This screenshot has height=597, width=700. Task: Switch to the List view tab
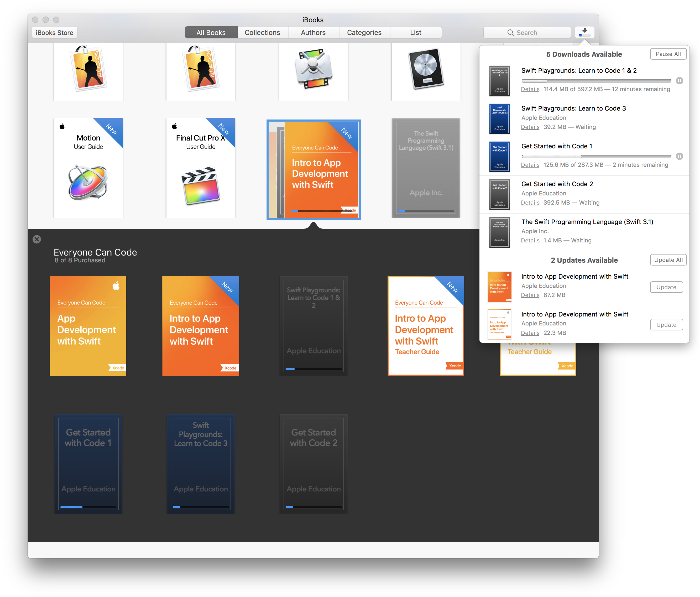[416, 32]
